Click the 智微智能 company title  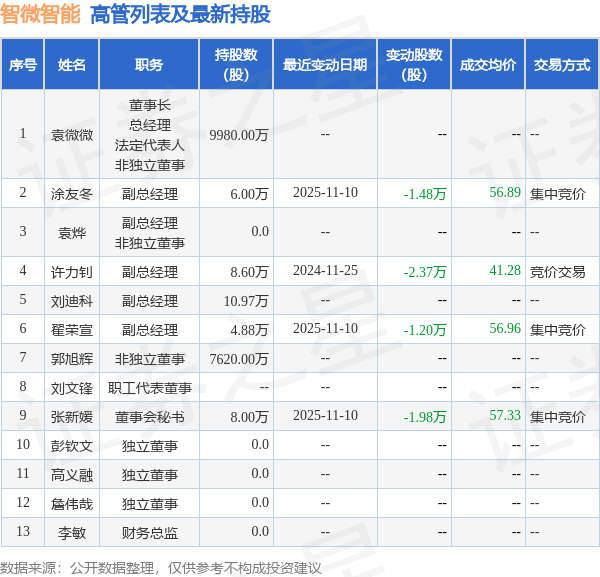coord(41,14)
